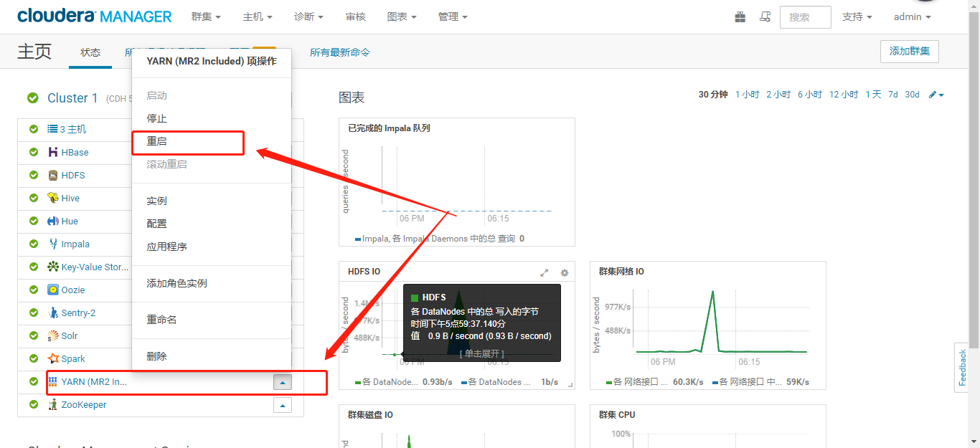The width and height of the screenshot is (980, 448).
Task: Open the 主机 dropdown menu
Action: [258, 16]
